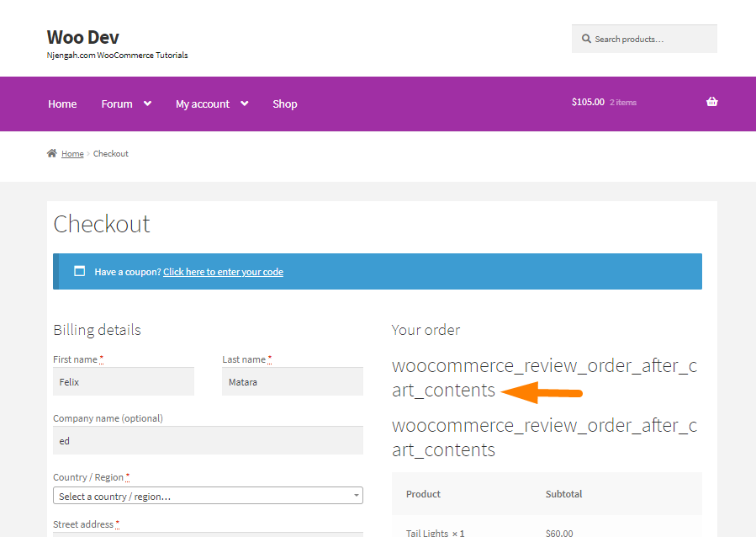Focus the Search products field
Screen dimensions: 756x537
tap(644, 39)
